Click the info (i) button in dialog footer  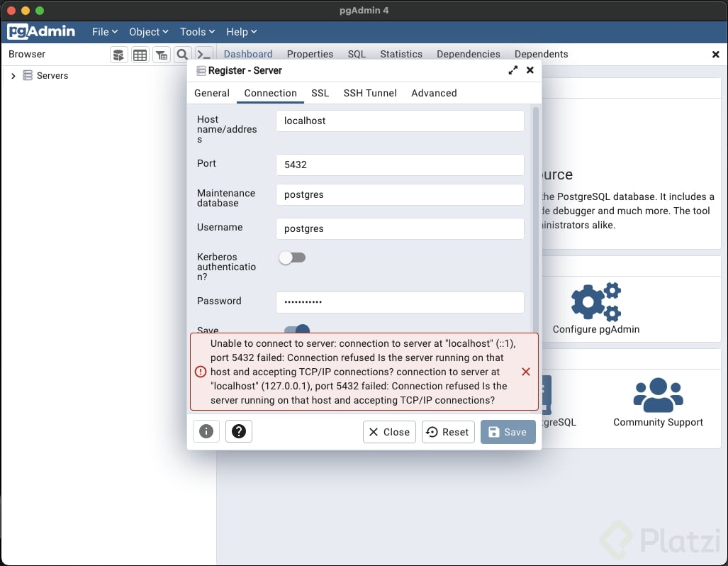(206, 431)
